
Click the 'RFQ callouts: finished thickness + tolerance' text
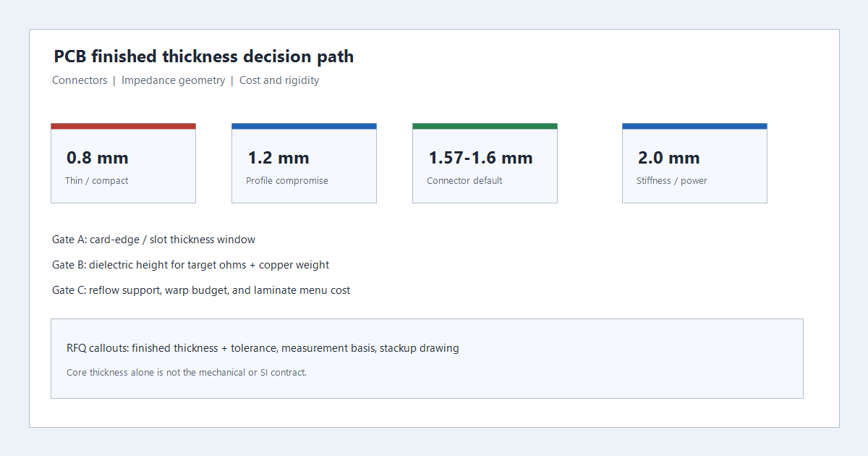(263, 348)
